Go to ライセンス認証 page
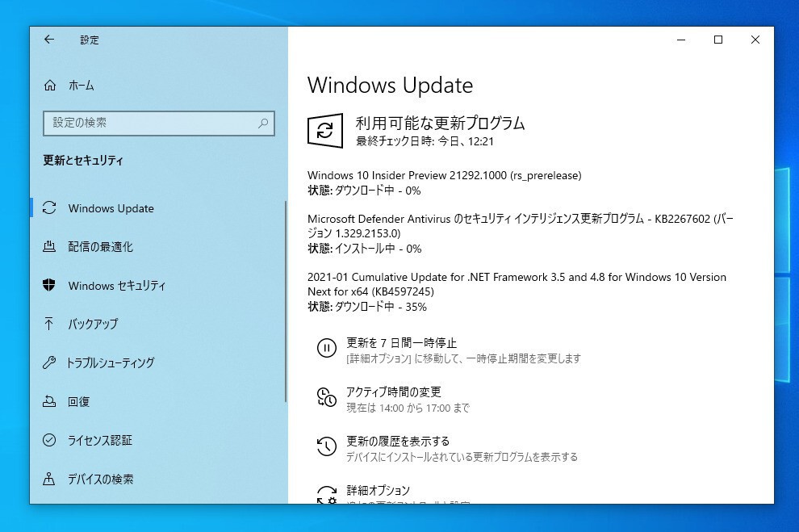This screenshot has height=532, width=799. click(100, 440)
